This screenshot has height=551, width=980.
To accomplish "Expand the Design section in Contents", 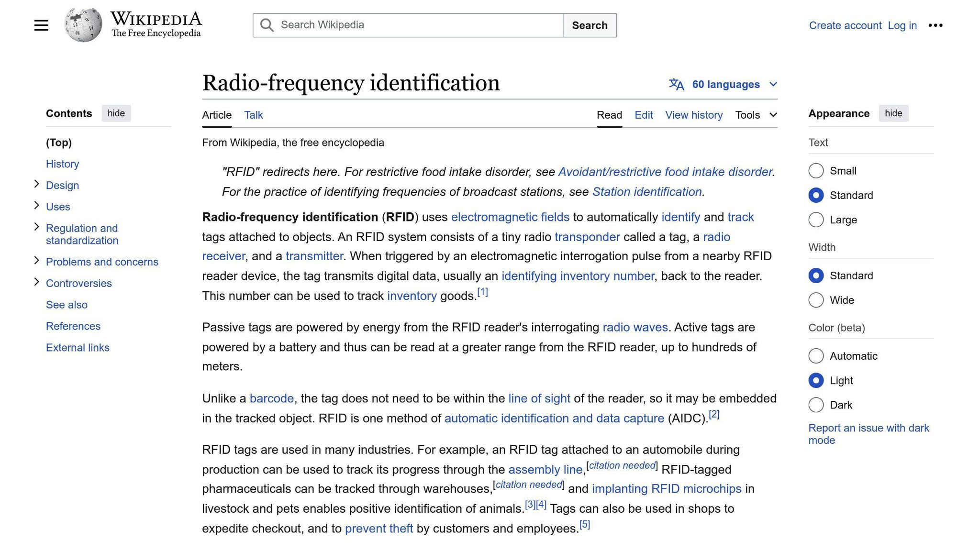I will click(37, 183).
